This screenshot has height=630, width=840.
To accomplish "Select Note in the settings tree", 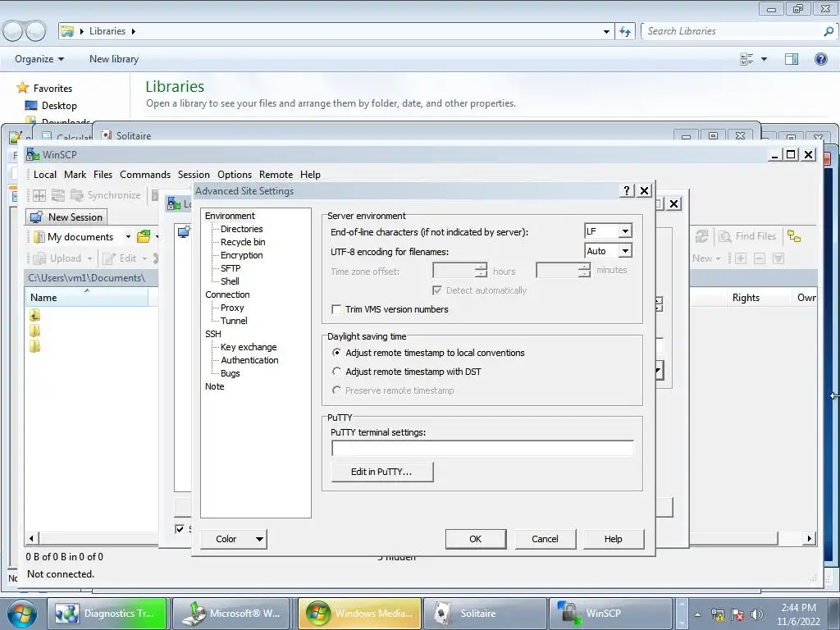I will coord(214,386).
